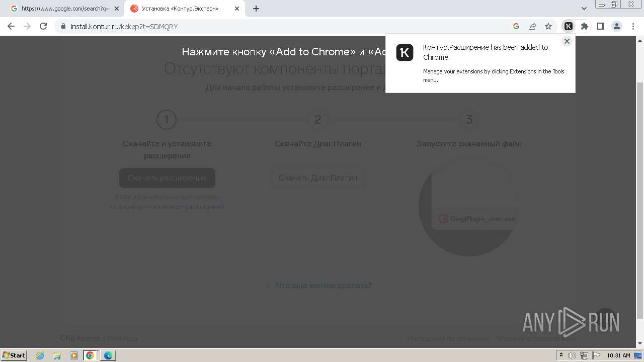Screen dimensions: 644x362
Task: Click the Kontur extension toolbar icon
Action: [x=569, y=26]
